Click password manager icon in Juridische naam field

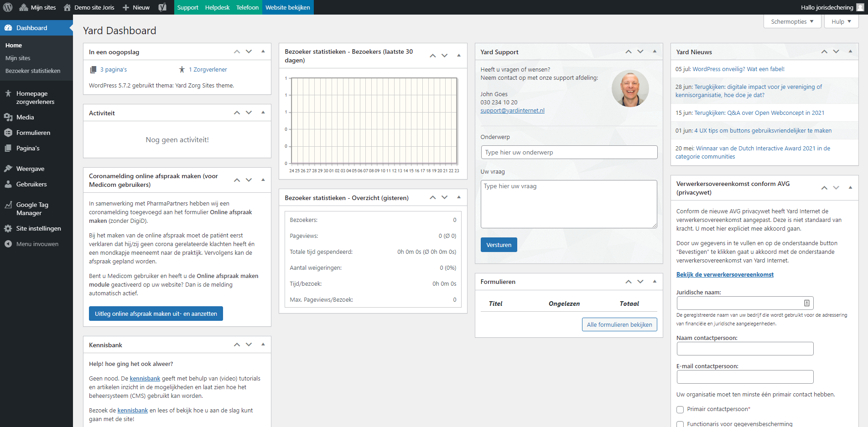click(x=806, y=303)
